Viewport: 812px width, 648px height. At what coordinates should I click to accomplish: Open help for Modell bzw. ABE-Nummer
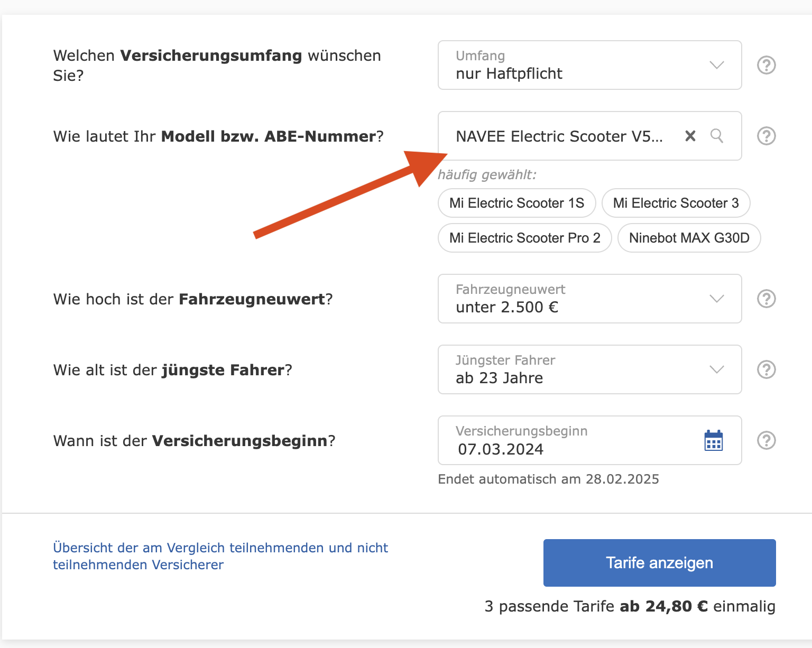766,136
